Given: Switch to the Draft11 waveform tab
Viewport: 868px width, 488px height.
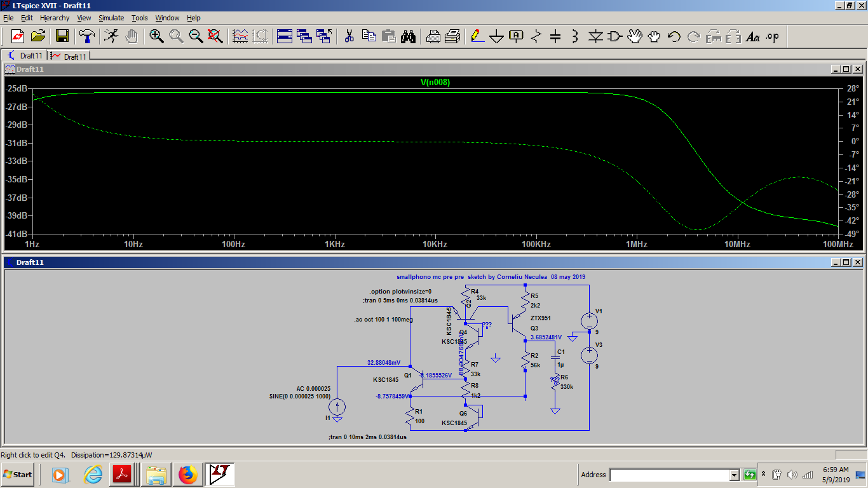Looking at the screenshot, I should coord(69,56).
